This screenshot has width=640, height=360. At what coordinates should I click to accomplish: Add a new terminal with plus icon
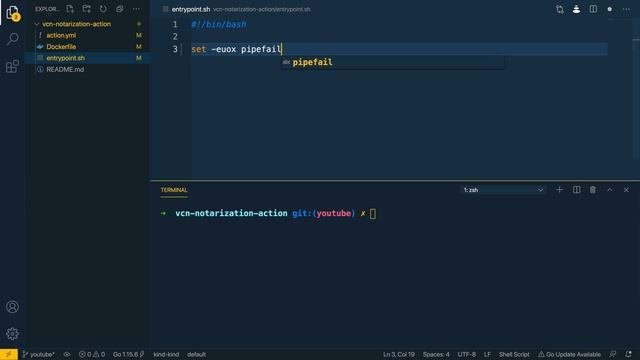point(559,190)
